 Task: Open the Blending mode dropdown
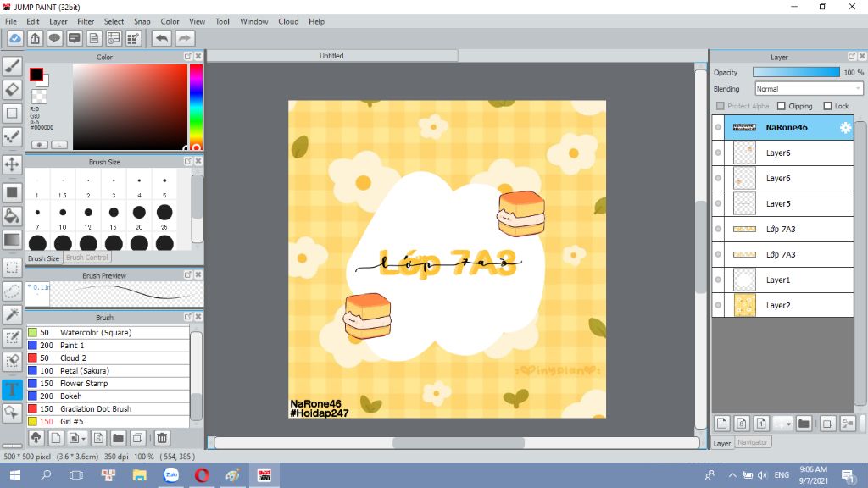(809, 89)
